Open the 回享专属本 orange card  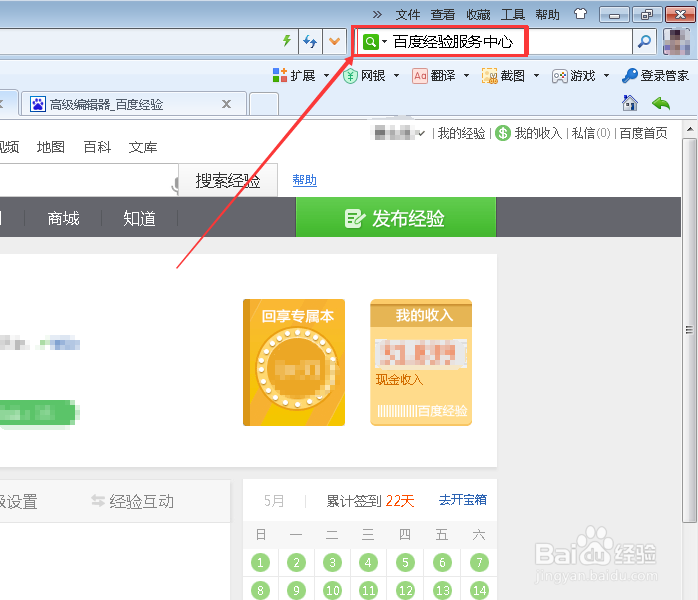tap(294, 362)
